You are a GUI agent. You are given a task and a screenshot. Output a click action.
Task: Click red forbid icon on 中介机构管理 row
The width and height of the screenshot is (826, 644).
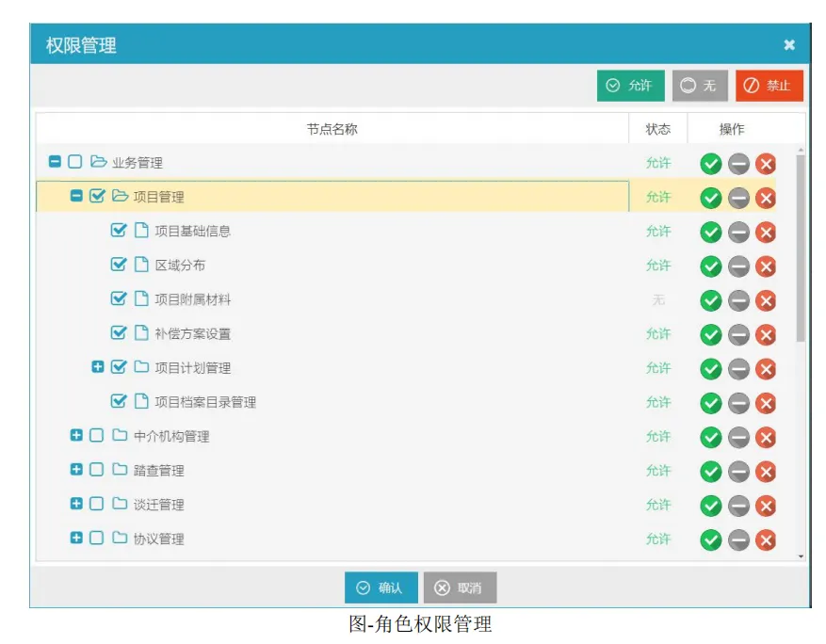point(766,437)
